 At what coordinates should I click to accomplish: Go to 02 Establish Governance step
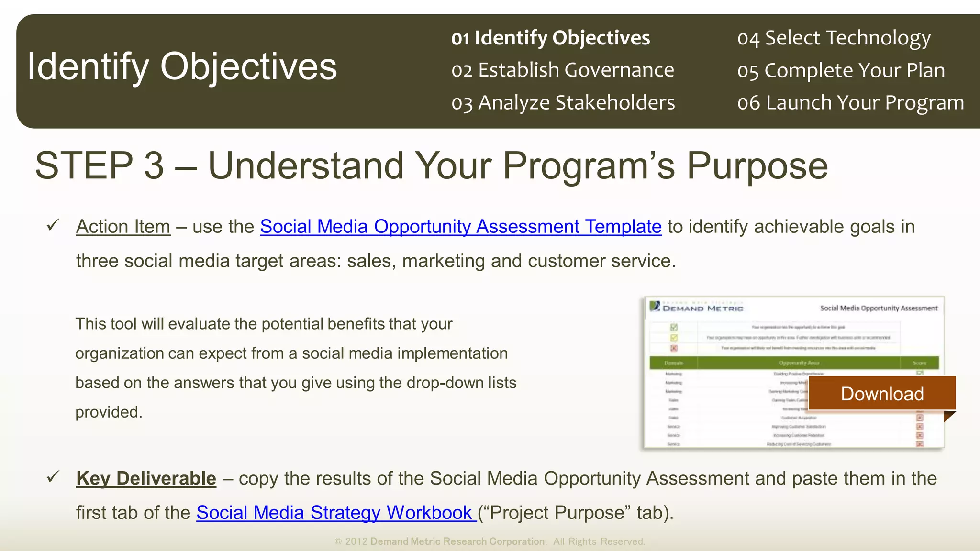coord(562,70)
